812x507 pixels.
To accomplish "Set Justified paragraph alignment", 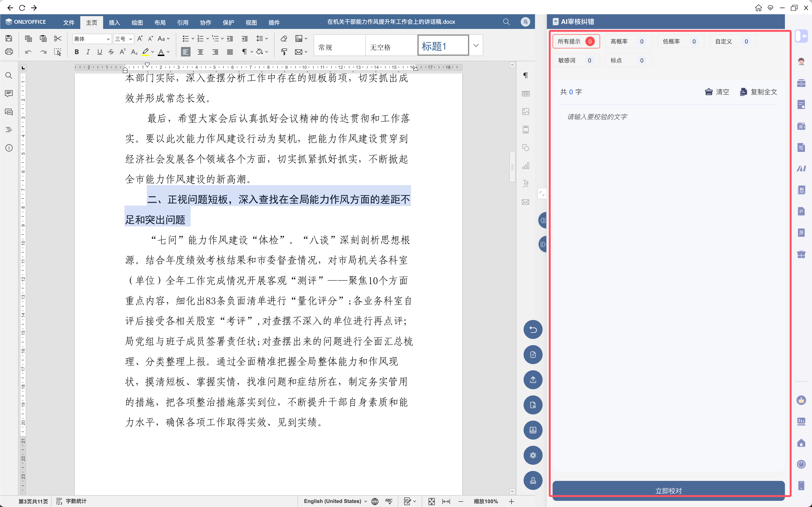I will 230,52.
